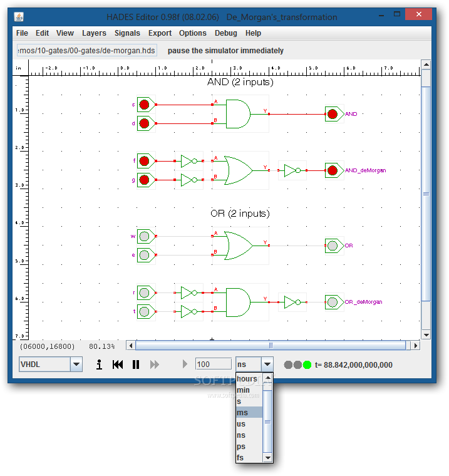
Task: Click the horizontal scrollbar thumb
Action: coord(271,346)
